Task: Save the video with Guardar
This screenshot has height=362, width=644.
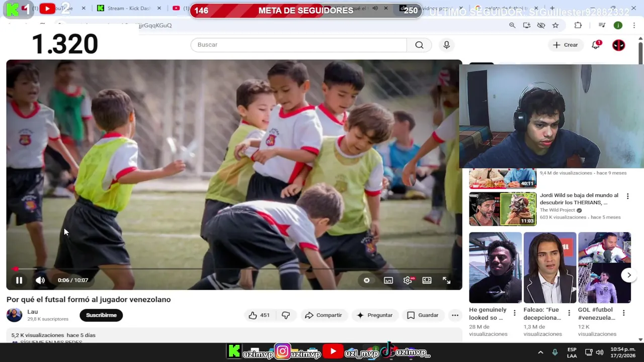Action: point(423,315)
